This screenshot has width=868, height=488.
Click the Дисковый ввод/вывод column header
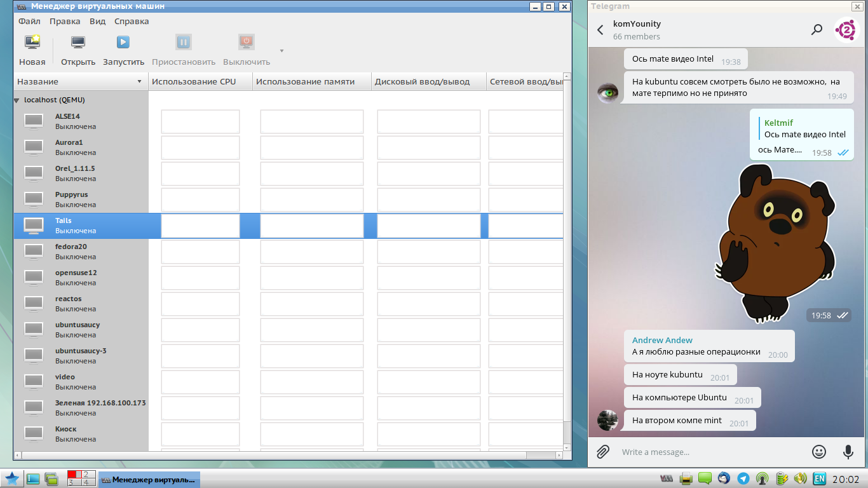429,81
